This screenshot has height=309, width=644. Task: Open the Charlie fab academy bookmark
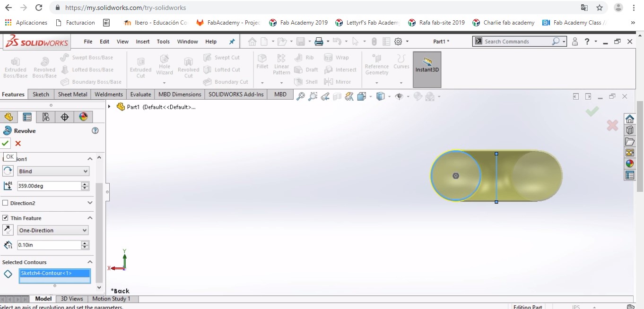point(504,23)
